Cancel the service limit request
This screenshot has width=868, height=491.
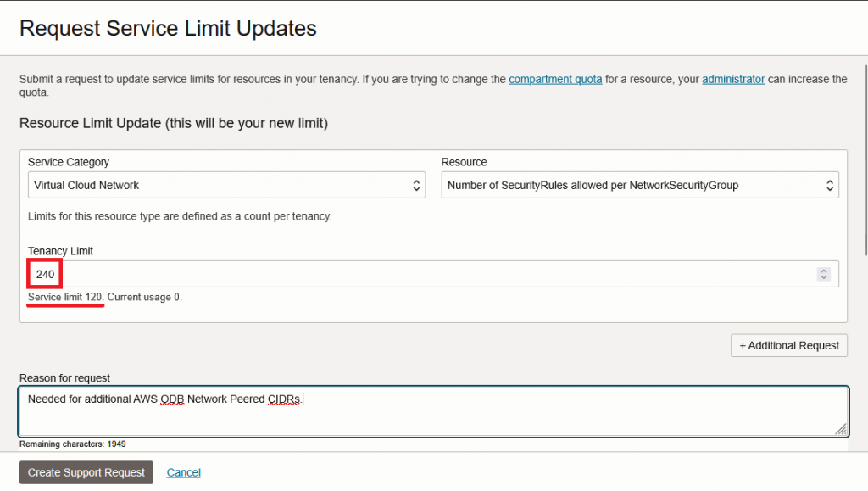[x=184, y=472]
